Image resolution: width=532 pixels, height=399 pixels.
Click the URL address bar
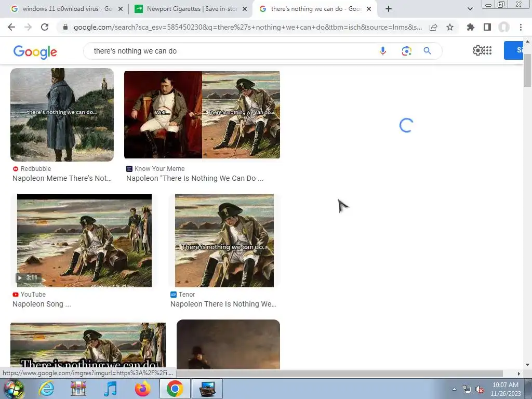point(248,28)
